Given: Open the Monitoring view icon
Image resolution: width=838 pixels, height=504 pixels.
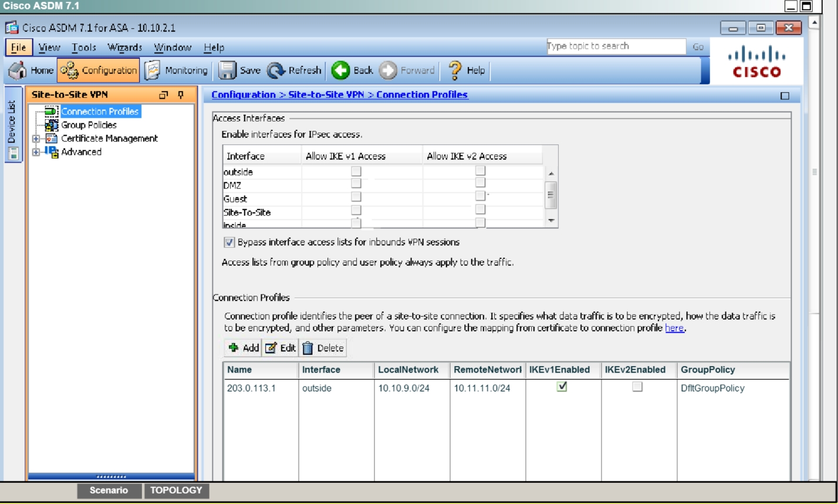Looking at the screenshot, I should point(152,70).
